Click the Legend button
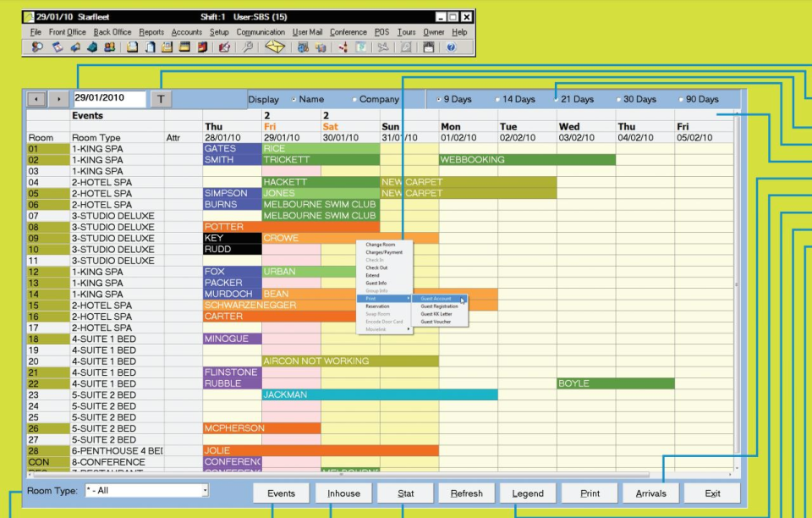Image resolution: width=812 pixels, height=518 pixels. click(x=528, y=493)
